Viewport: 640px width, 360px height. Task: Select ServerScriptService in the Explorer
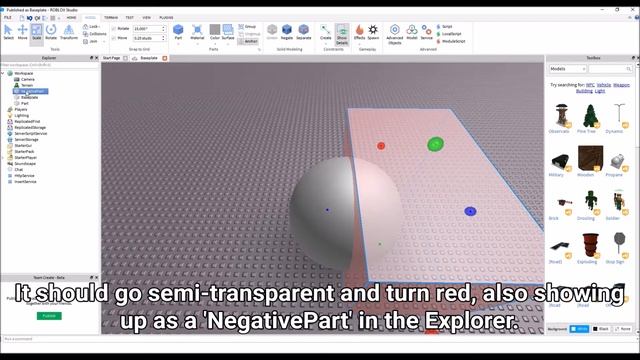31,133
